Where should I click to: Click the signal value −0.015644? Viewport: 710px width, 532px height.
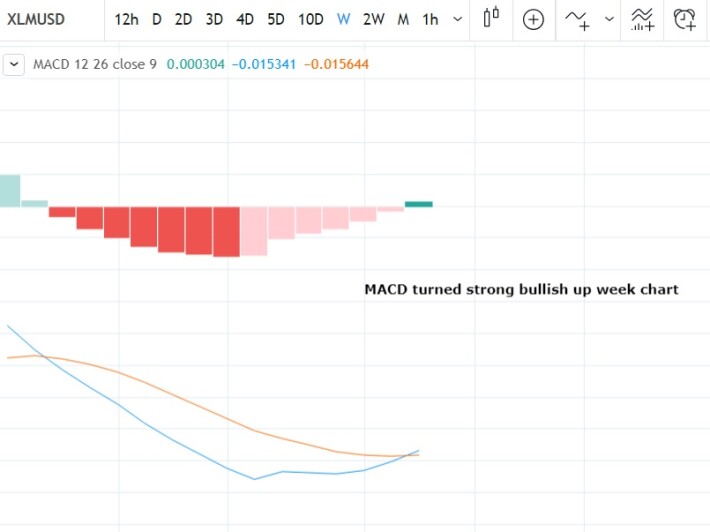(x=336, y=64)
